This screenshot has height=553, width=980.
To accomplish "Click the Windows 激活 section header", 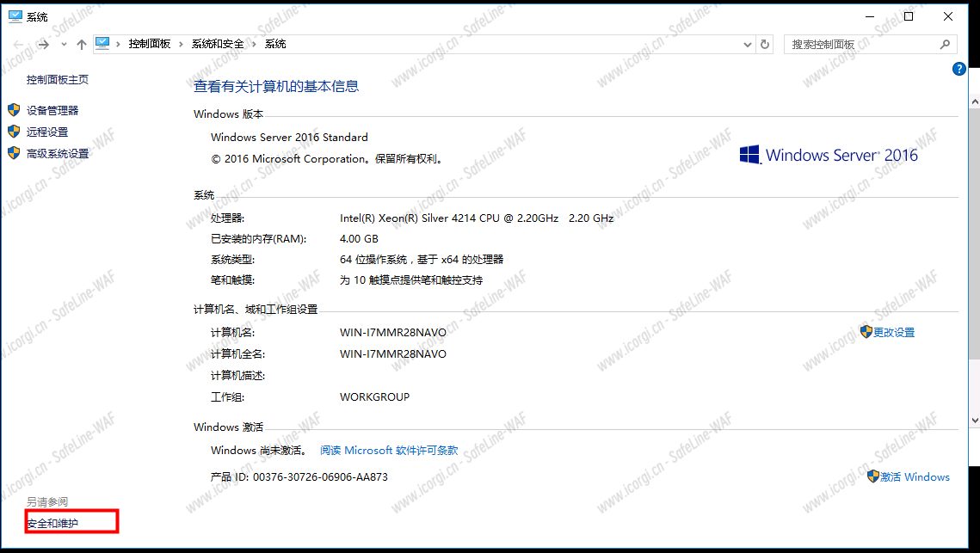I will point(229,427).
